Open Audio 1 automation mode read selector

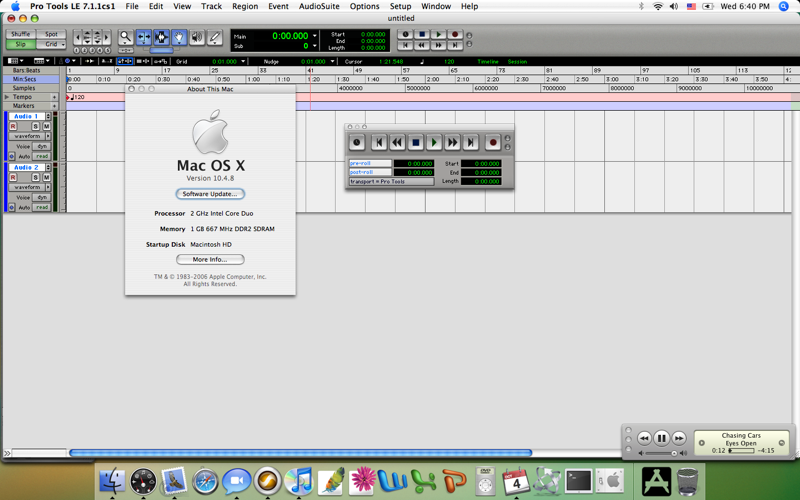[x=42, y=157]
